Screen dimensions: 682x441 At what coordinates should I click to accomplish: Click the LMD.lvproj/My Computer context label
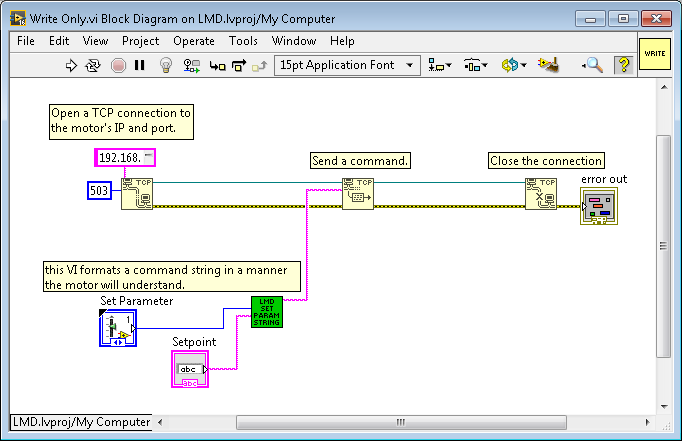point(81,422)
